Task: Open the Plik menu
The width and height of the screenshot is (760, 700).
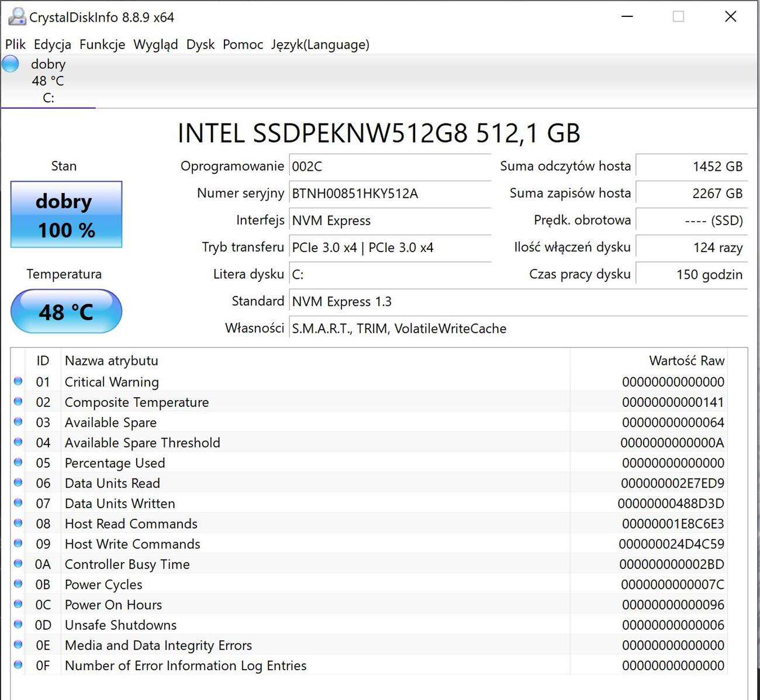Action: tap(15, 44)
